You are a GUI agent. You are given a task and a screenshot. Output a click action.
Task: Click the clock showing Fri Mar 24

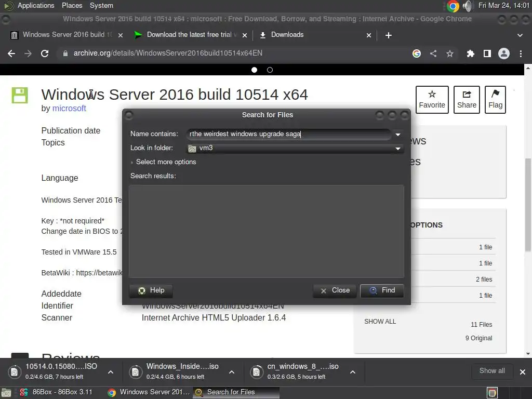point(503,5)
